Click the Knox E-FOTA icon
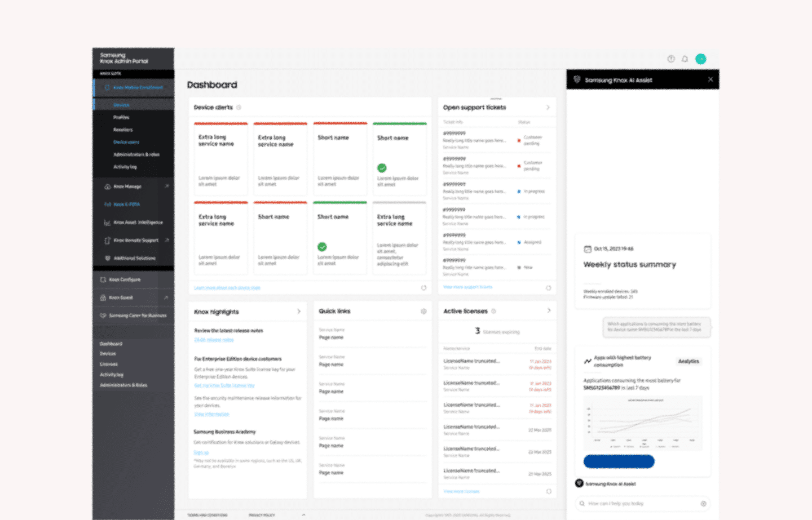Viewport: 812px width, 520px height. (107, 205)
